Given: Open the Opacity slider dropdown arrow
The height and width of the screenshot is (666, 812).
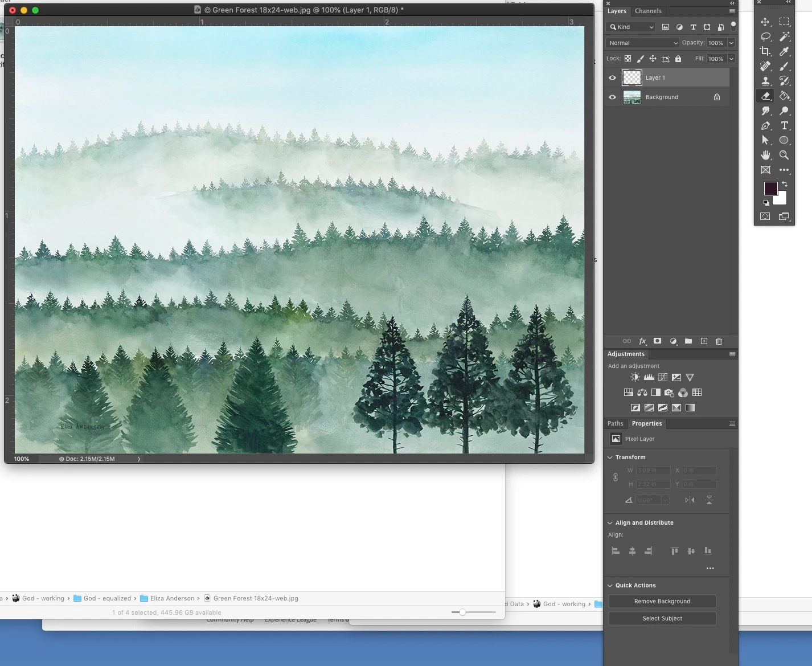Looking at the screenshot, I should (731, 43).
